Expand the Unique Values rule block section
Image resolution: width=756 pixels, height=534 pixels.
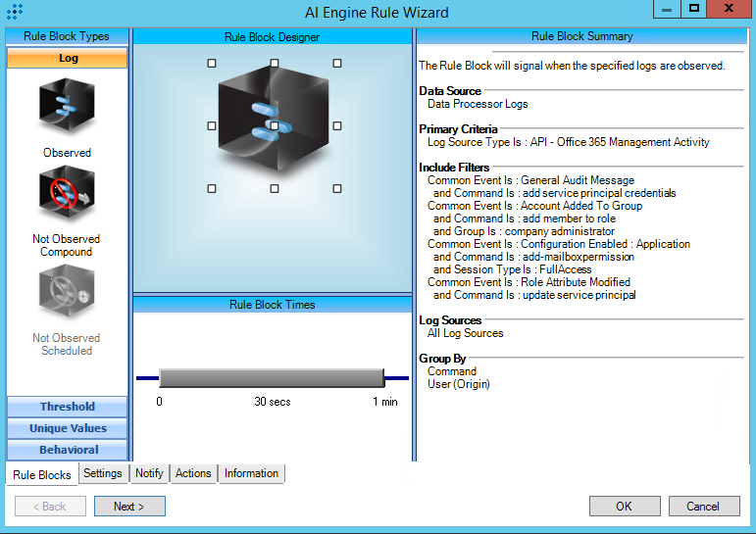(x=68, y=428)
